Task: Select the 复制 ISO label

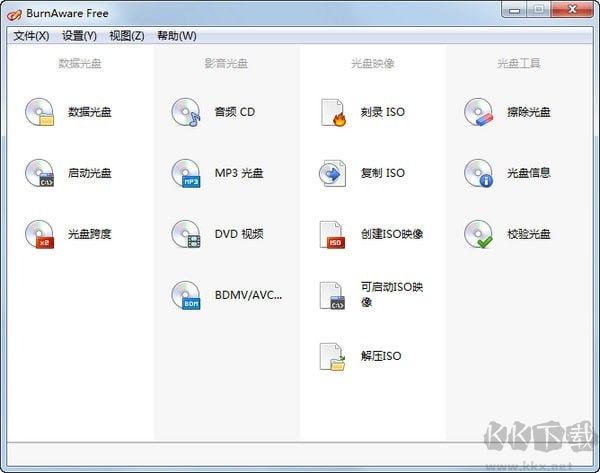Action: (383, 173)
